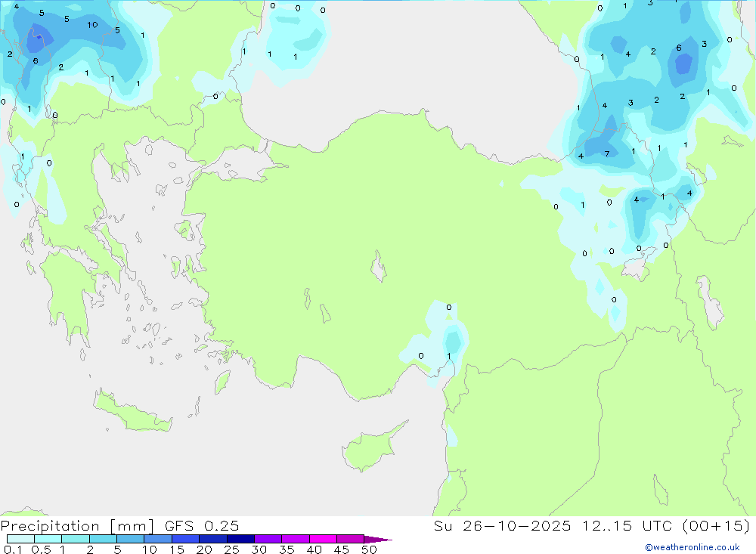Viewport: 756px width, 554px height.
Task: Click the 40–45 mm magenta legend box
Action: pos(323,539)
